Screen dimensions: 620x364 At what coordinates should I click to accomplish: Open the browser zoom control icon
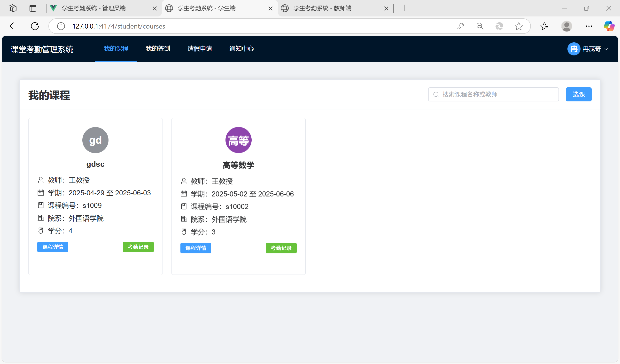[x=480, y=26]
